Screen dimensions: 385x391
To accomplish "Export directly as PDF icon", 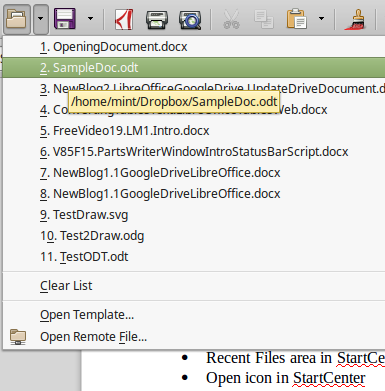I will (124, 19).
